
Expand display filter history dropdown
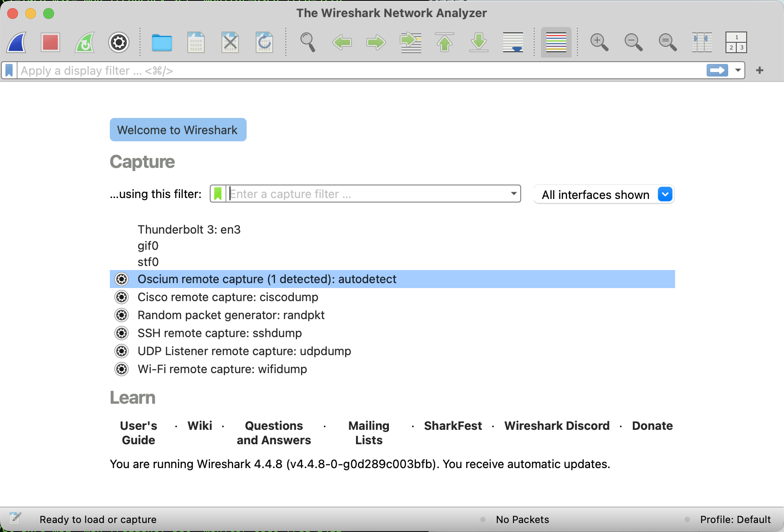click(738, 70)
